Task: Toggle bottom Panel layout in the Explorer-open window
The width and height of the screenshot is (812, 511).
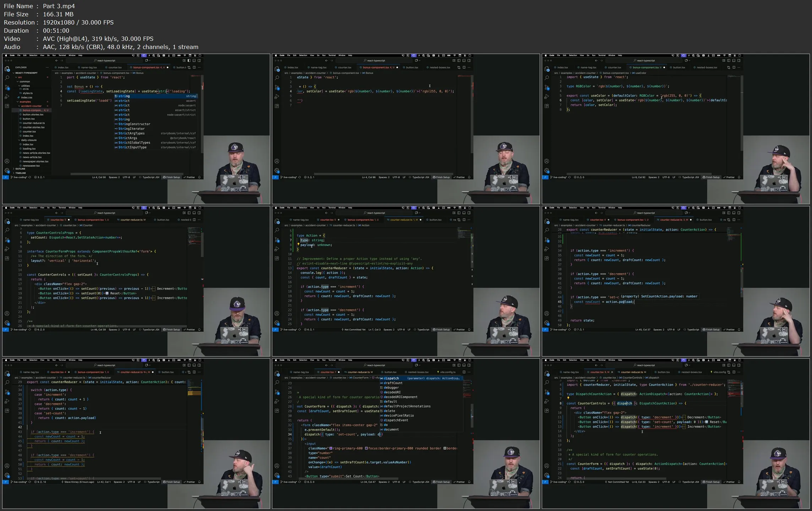Action: click(194, 61)
